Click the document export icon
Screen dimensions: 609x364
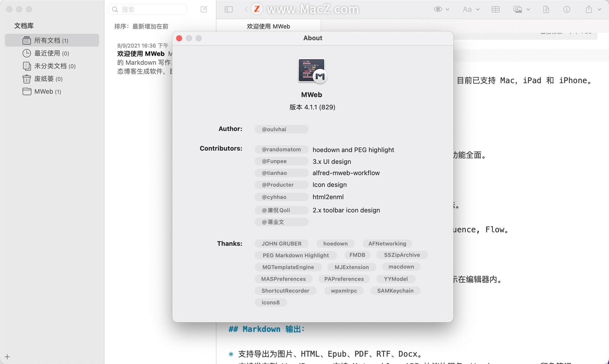coord(546,10)
